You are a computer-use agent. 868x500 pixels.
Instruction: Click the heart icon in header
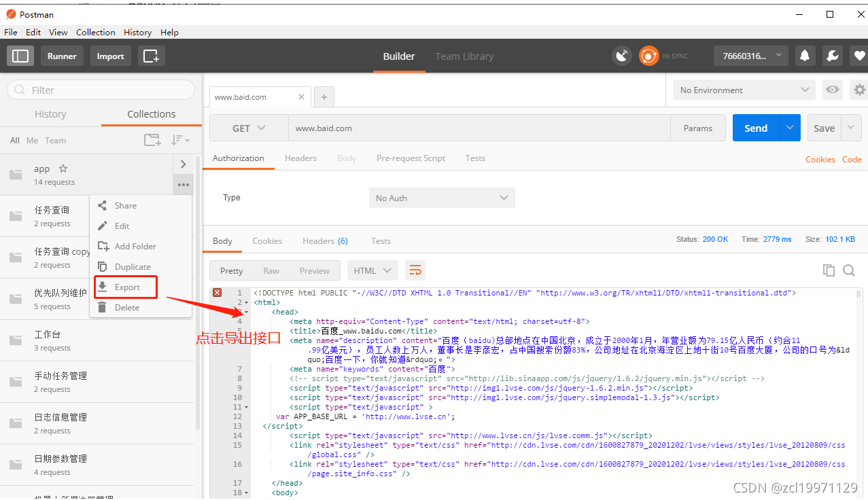tap(859, 56)
